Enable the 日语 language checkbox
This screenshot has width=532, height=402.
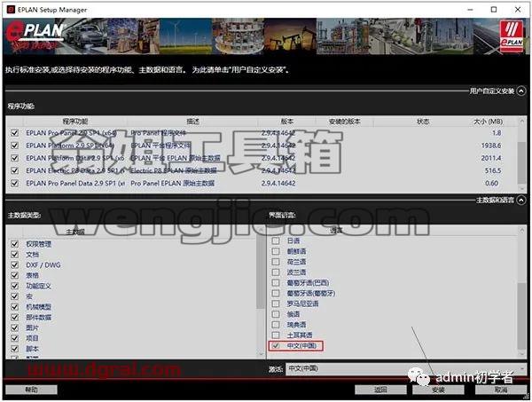click(276, 240)
